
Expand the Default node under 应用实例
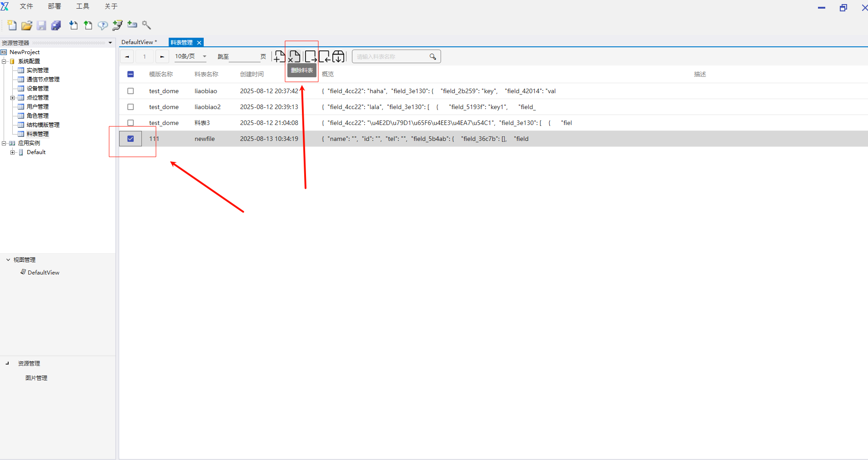coord(13,152)
